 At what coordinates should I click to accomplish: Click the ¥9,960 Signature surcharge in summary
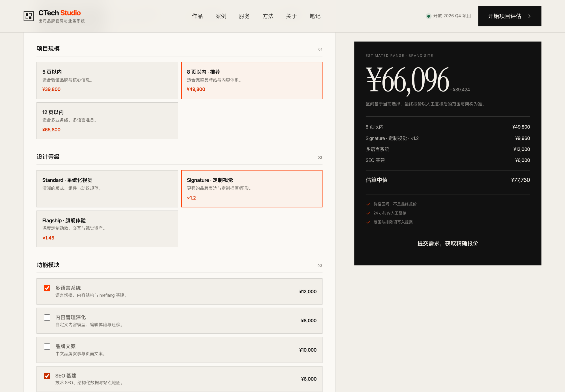(x=522, y=138)
